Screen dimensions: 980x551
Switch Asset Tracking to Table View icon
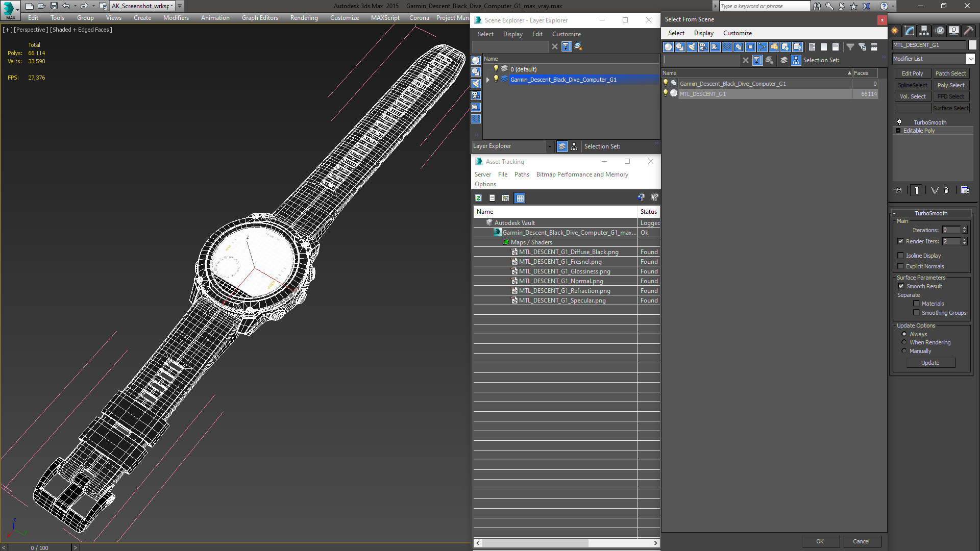pos(520,198)
